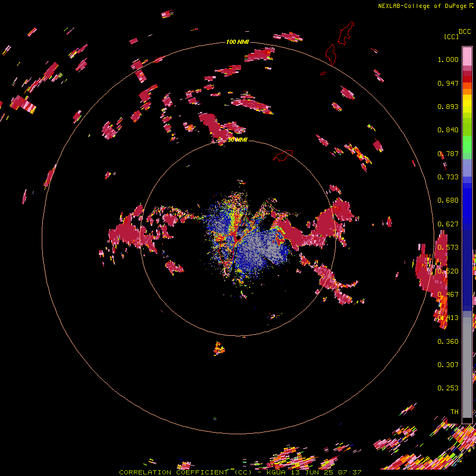Click the NEXLAB-College of DuPage label
The height and width of the screenshot is (476, 476).
422,6
